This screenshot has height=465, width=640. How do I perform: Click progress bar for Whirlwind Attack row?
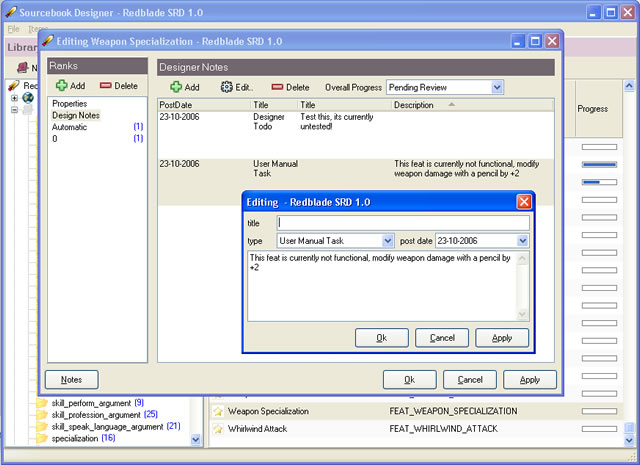[x=599, y=429]
